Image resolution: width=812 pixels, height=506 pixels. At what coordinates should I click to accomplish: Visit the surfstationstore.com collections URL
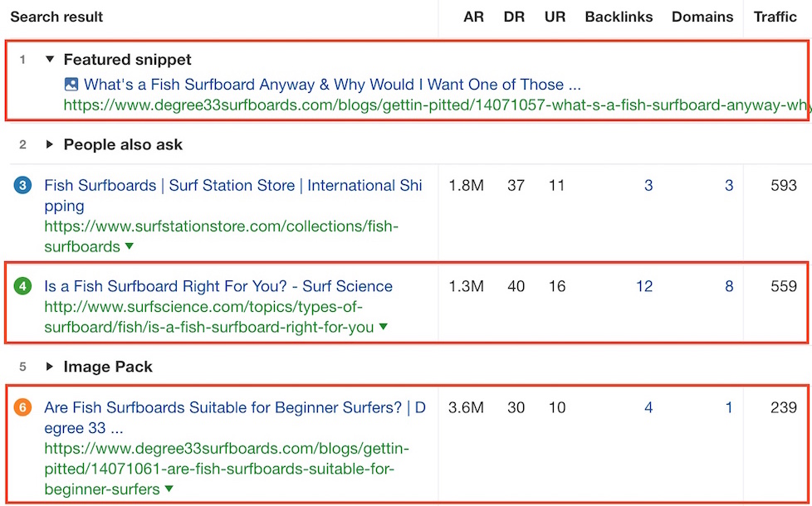[x=222, y=236]
